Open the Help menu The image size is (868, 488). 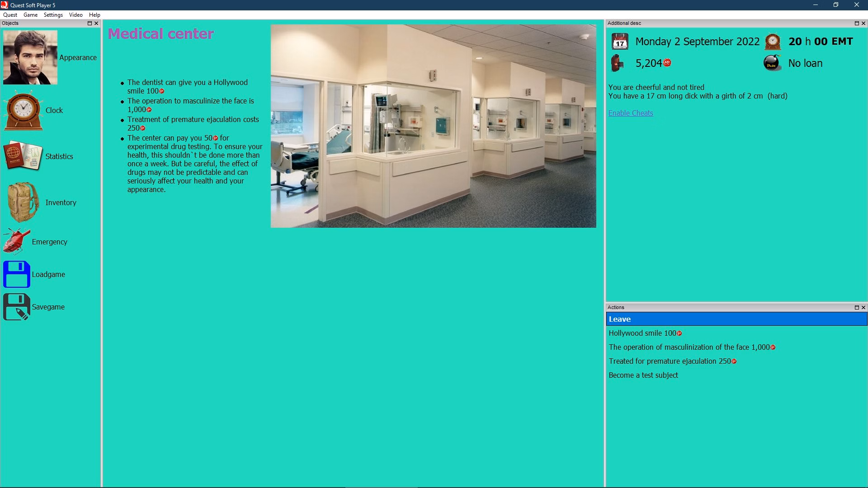coord(94,15)
